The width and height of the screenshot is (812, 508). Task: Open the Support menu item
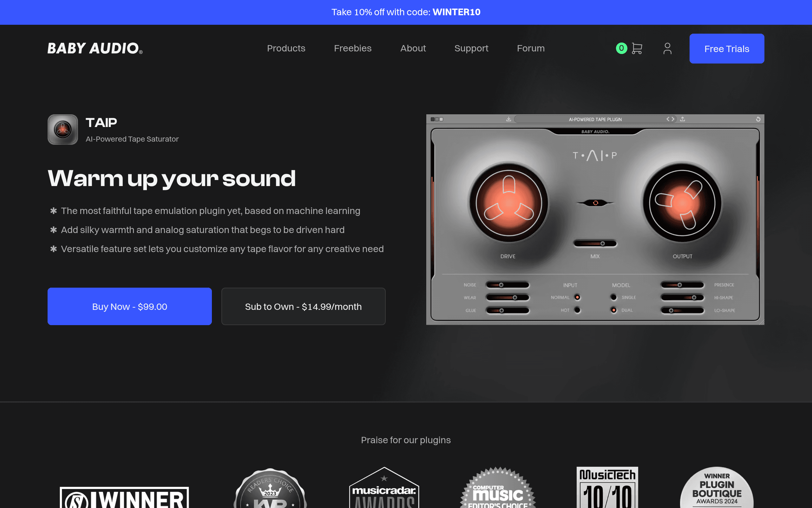coord(471,48)
